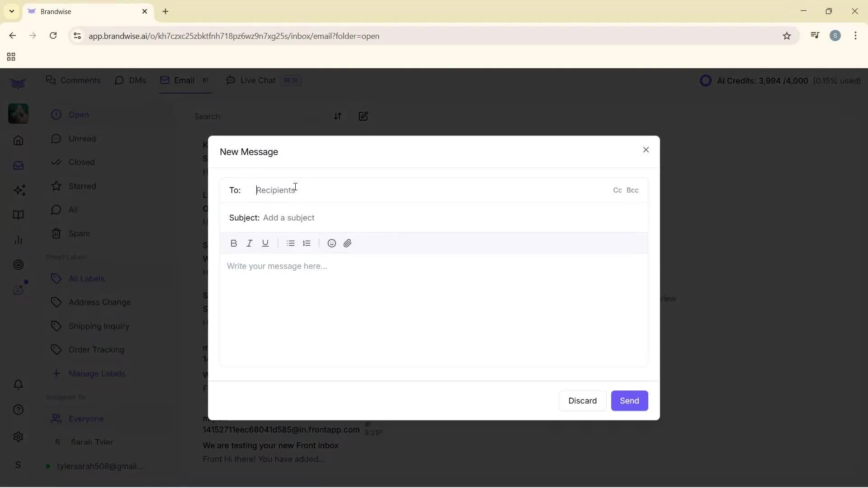Open the analytics chart icon in the sidebar
This screenshot has height=488, width=868.
point(18,240)
